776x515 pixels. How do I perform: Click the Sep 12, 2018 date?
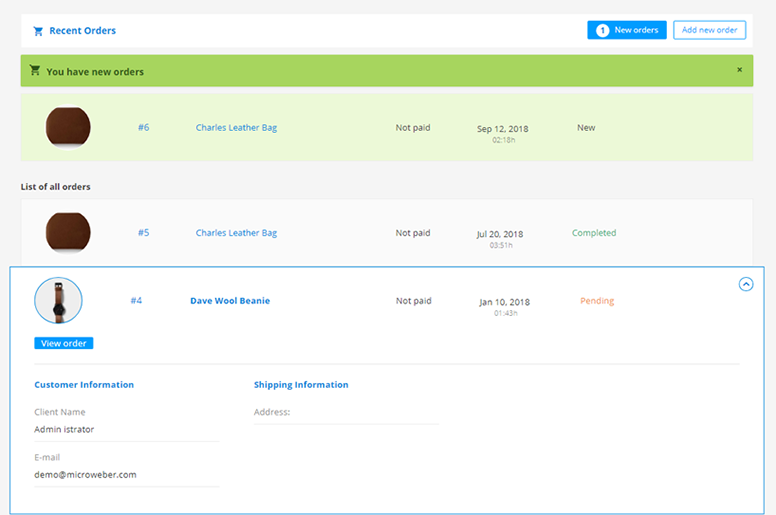coord(502,129)
